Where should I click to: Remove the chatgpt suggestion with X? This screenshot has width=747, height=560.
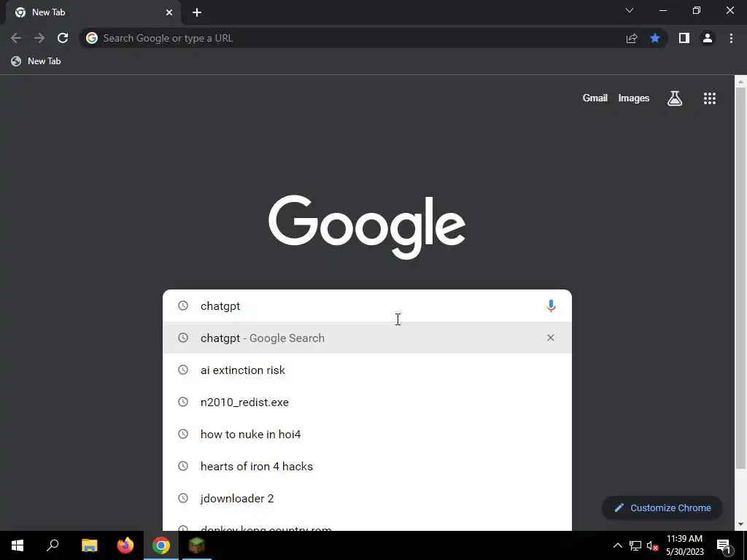550,338
